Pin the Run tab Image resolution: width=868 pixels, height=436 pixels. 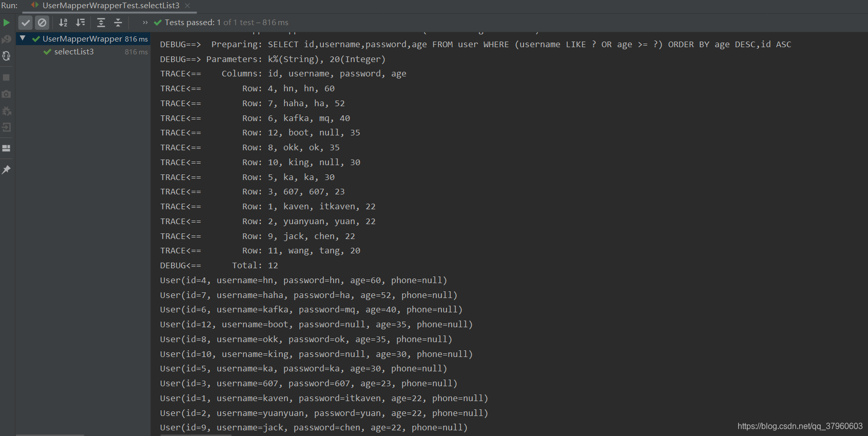(7, 170)
